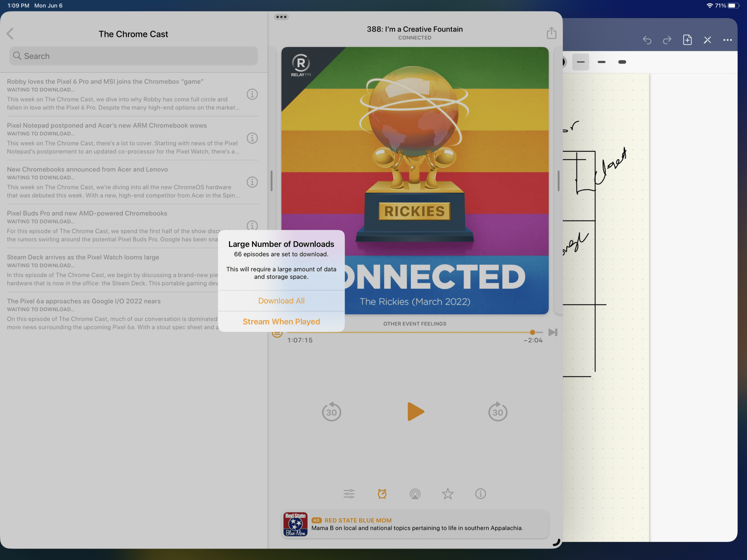Tap the share icon for the episode
The width and height of the screenshot is (747, 560).
click(x=551, y=33)
